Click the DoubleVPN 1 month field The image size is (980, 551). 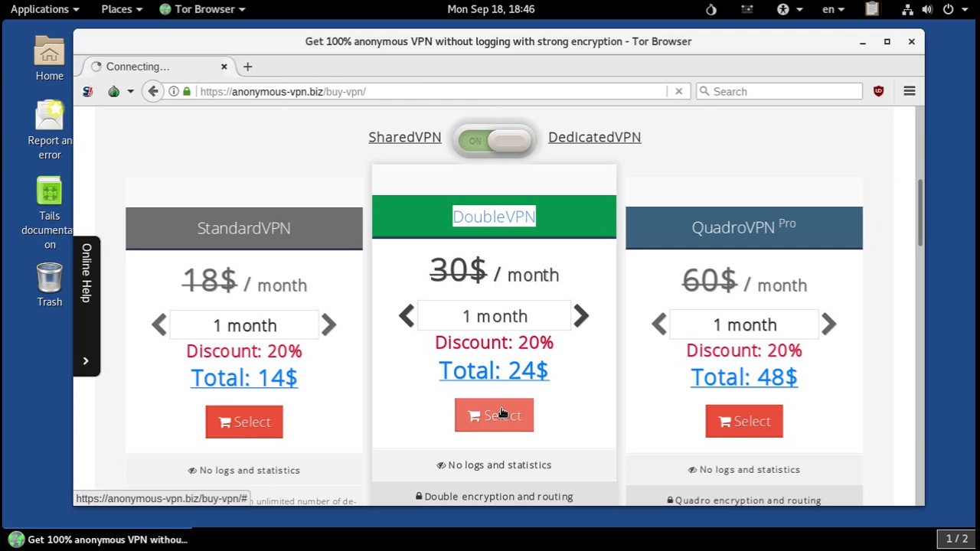495,316
